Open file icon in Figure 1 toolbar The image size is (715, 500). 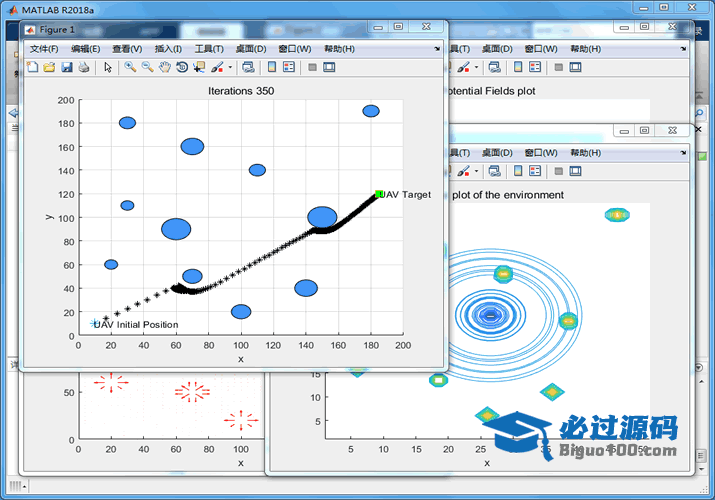(x=49, y=67)
